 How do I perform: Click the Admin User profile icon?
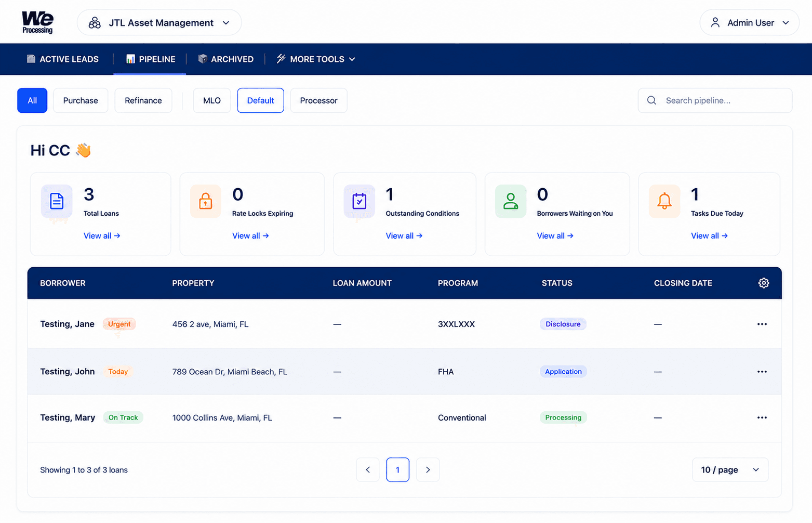pos(715,23)
